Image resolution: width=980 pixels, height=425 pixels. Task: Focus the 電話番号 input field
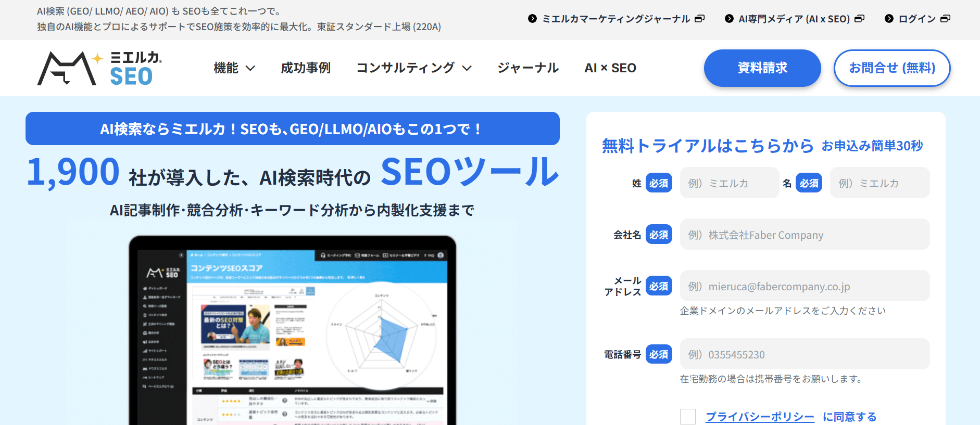(805, 354)
